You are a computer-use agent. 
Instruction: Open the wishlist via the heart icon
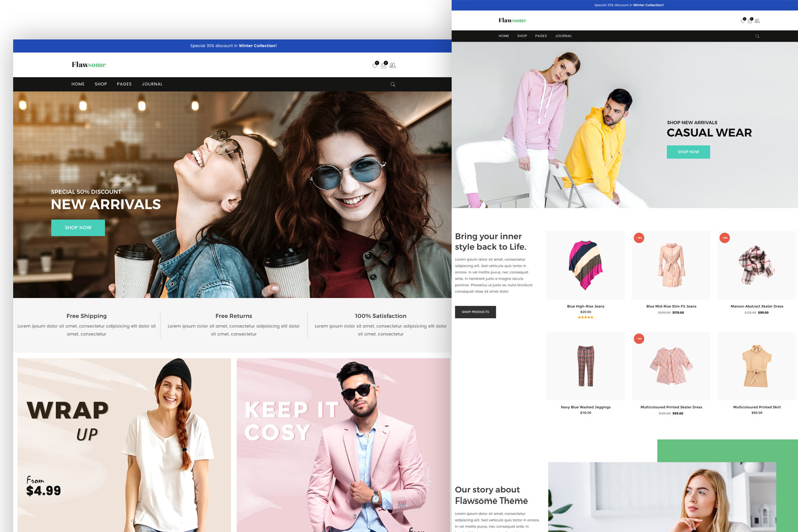[x=375, y=65]
